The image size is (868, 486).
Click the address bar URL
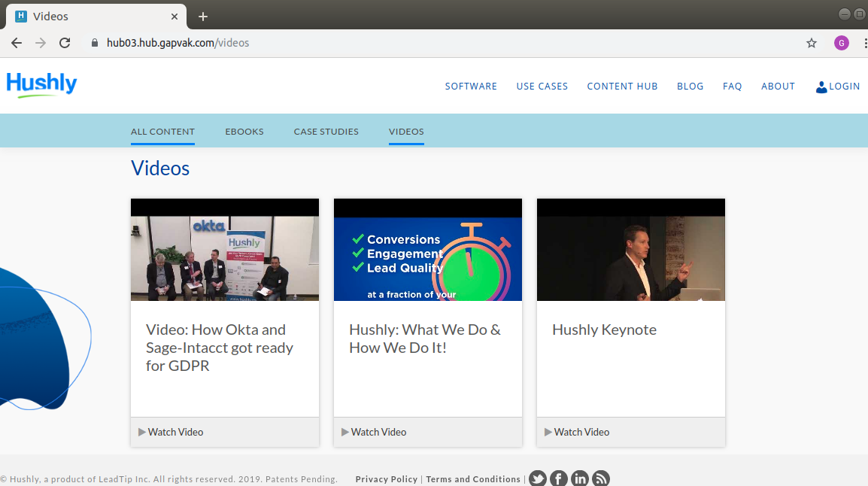click(x=178, y=43)
